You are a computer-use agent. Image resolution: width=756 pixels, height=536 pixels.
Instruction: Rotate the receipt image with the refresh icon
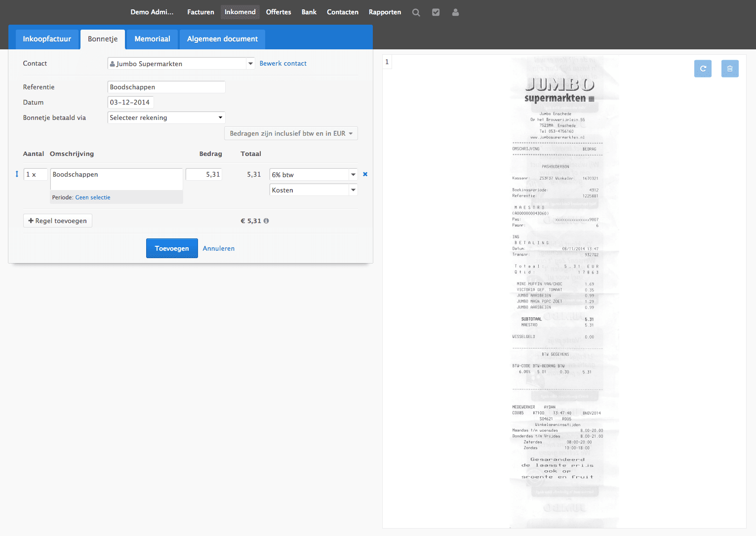703,69
